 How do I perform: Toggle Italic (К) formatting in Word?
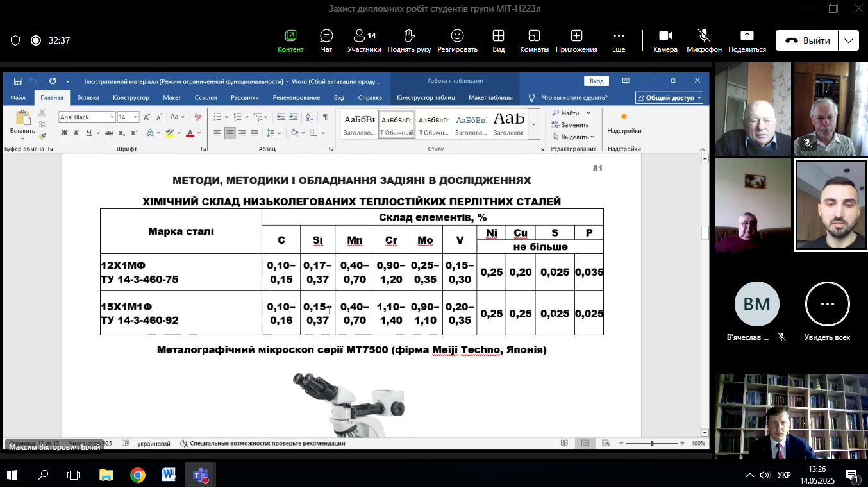76,133
